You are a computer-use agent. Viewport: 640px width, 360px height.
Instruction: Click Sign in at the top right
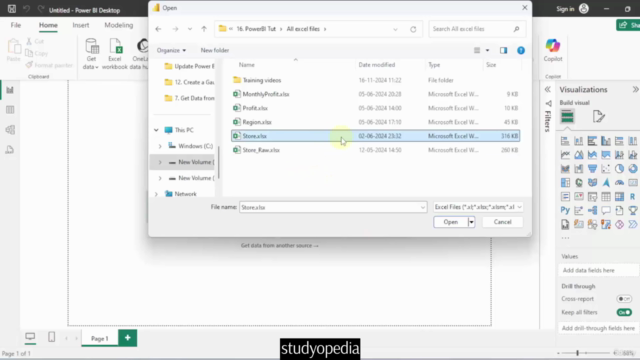coord(572,9)
